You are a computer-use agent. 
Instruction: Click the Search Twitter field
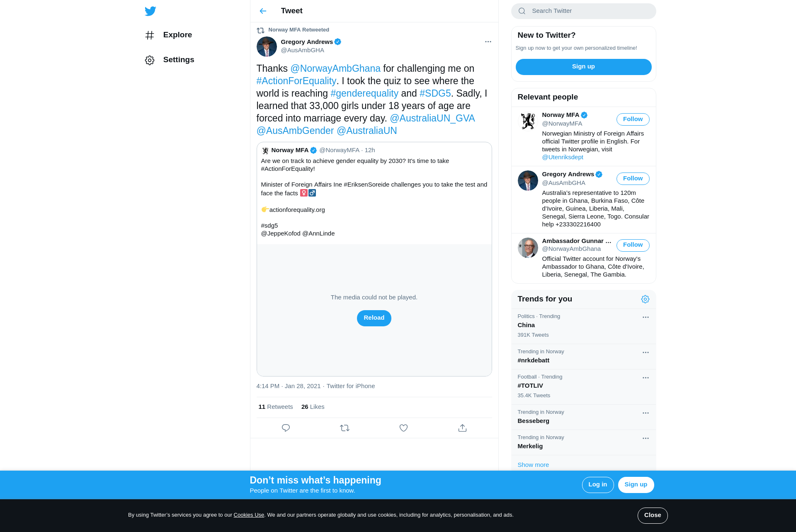(x=583, y=11)
